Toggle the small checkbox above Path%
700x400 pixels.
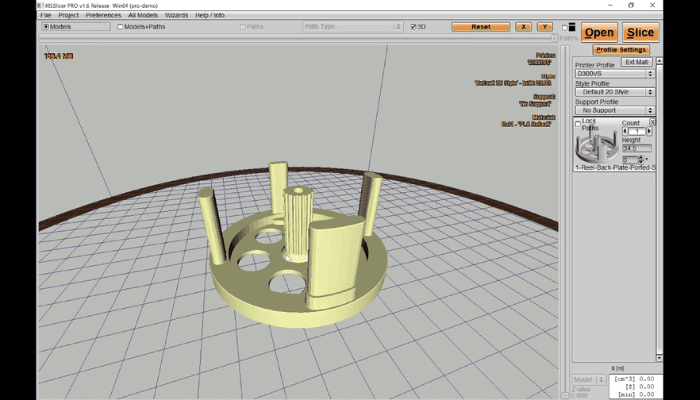click(x=564, y=28)
